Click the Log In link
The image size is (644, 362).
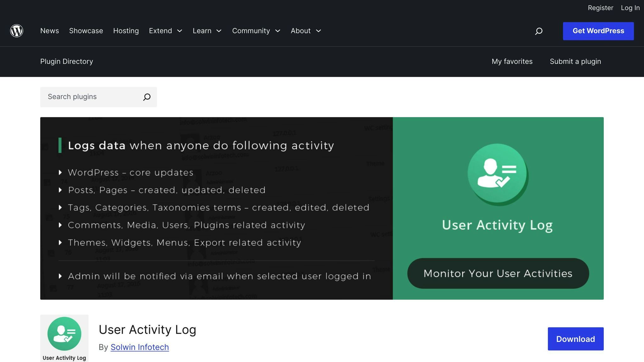630,8
